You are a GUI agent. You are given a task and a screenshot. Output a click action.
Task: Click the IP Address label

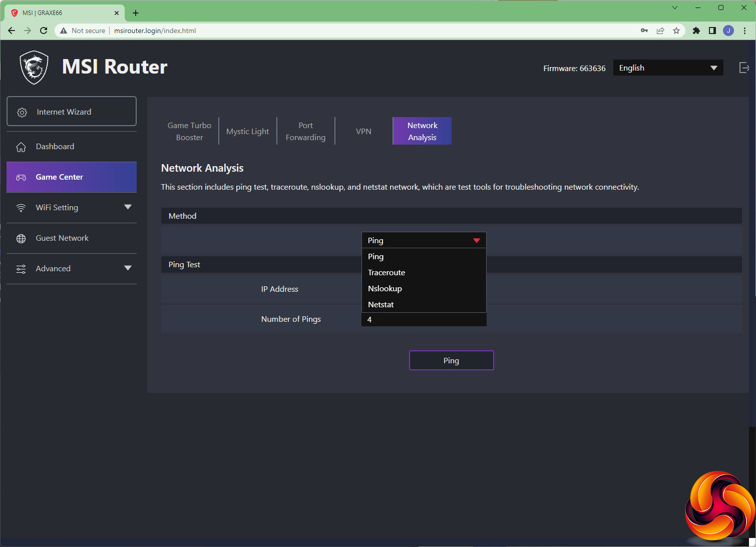pyautogui.click(x=279, y=289)
